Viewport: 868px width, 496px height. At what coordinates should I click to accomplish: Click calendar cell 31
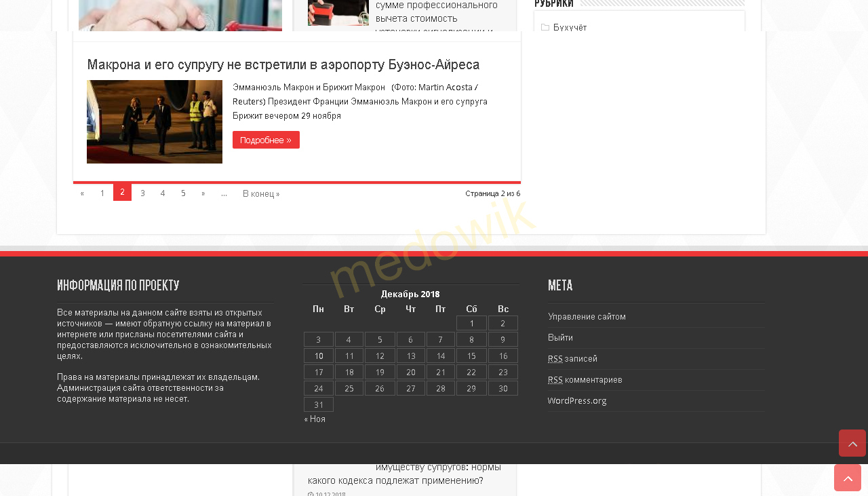point(319,404)
